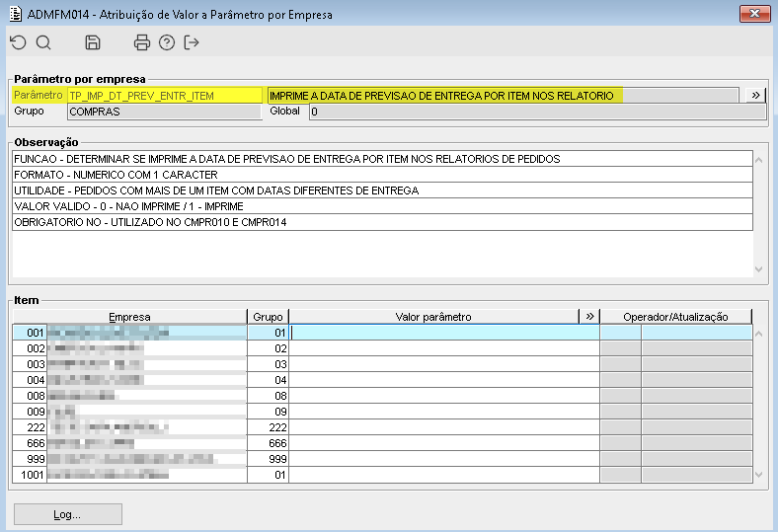Click Valor parâmetro cell for empresa 666

(x=444, y=443)
